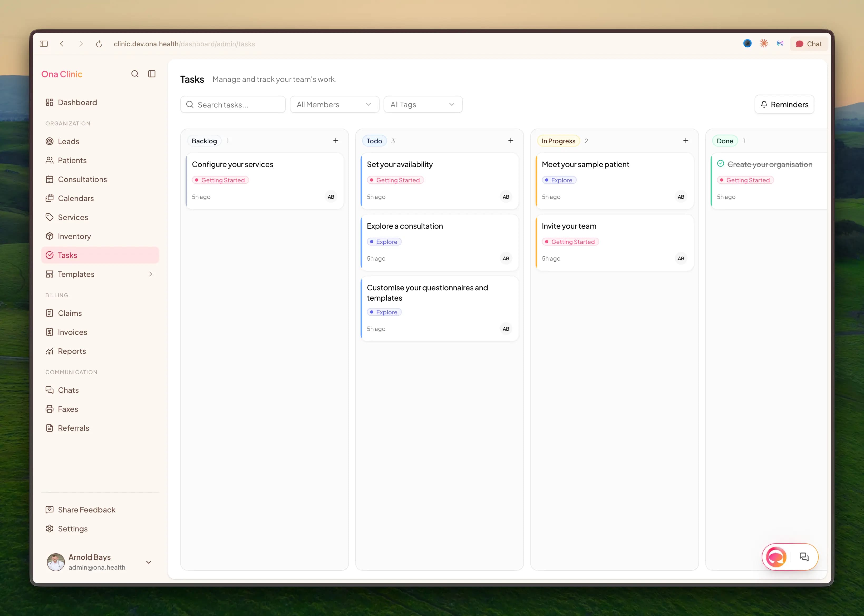This screenshot has height=616, width=864.
Task: Open Calendars in sidebar
Action: pos(100,198)
